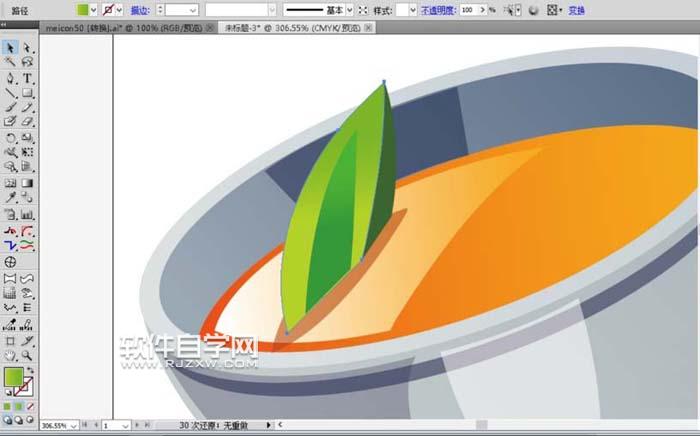Set paint mode to None
This screenshot has height=436, width=700.
click(x=30, y=407)
